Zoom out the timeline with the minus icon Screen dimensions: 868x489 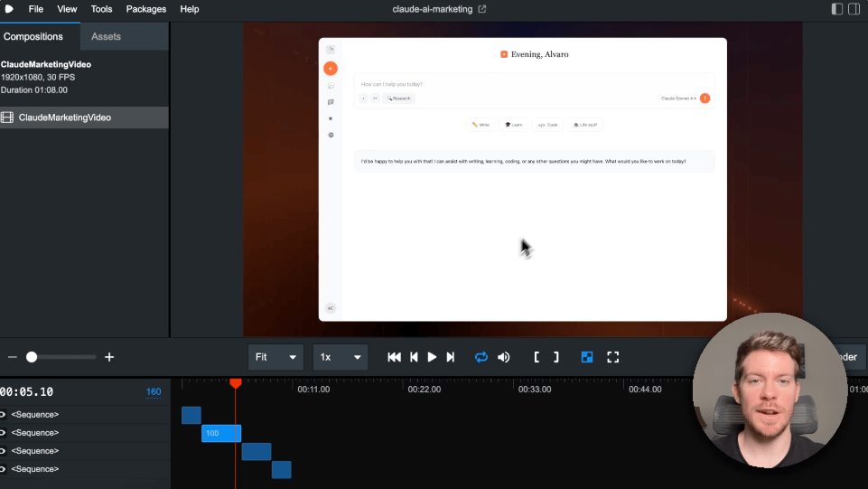[x=12, y=357]
